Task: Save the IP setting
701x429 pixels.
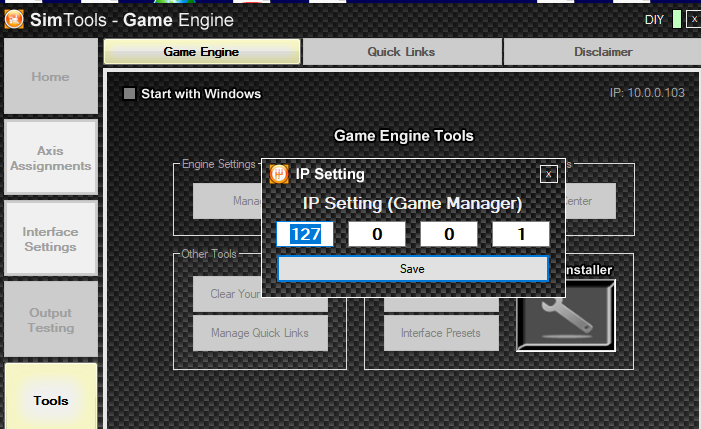Action: [x=412, y=269]
